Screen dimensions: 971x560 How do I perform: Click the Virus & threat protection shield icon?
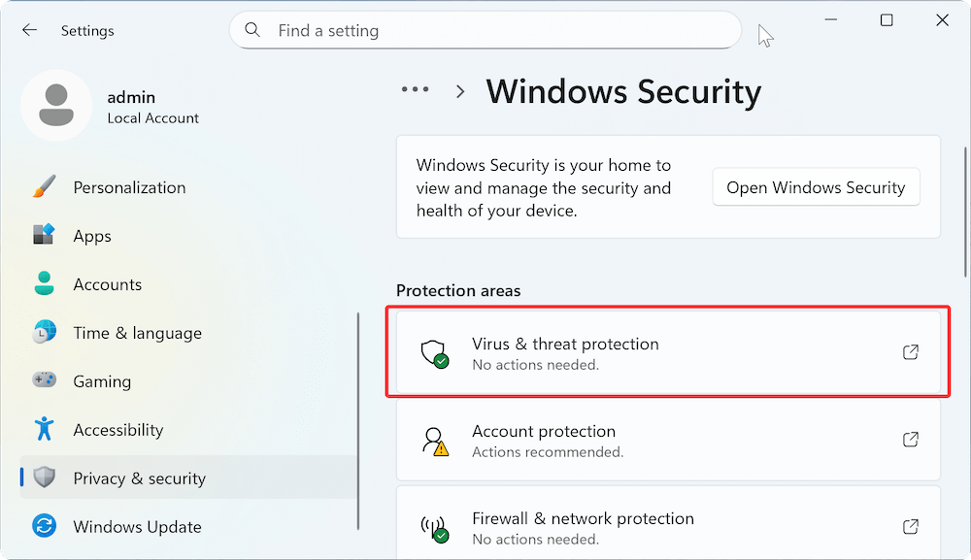tap(435, 352)
